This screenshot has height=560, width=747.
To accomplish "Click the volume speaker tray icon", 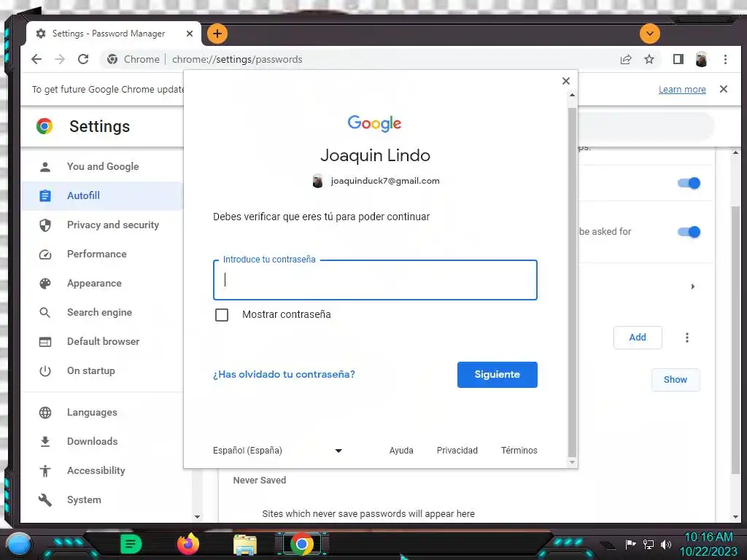I will (x=665, y=544).
